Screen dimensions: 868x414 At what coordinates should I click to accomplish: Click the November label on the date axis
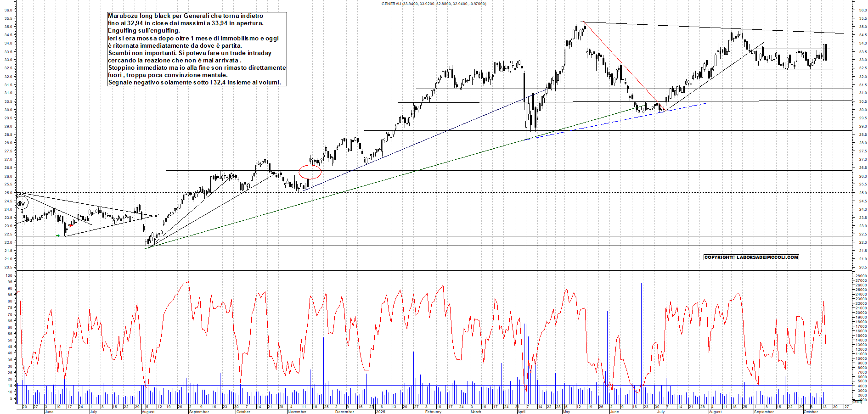coord(297,412)
